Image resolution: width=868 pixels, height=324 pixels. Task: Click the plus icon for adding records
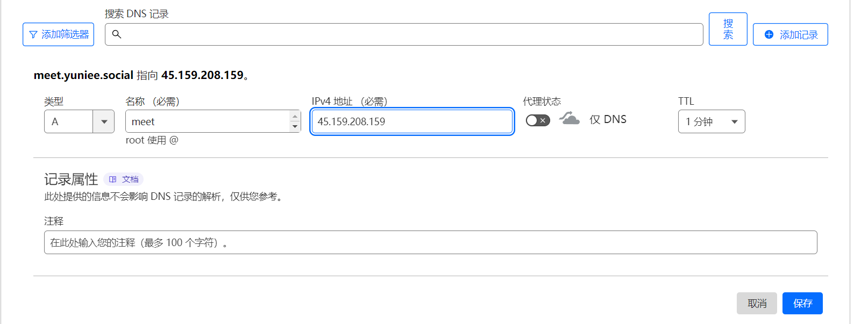(x=769, y=34)
